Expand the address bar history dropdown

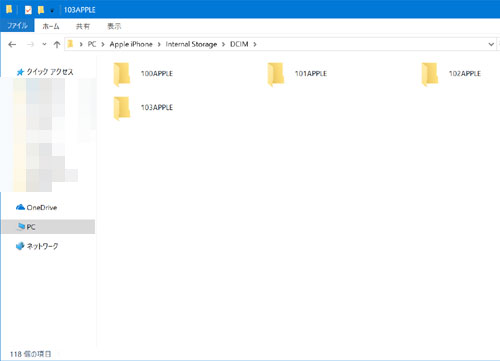pos(491,44)
